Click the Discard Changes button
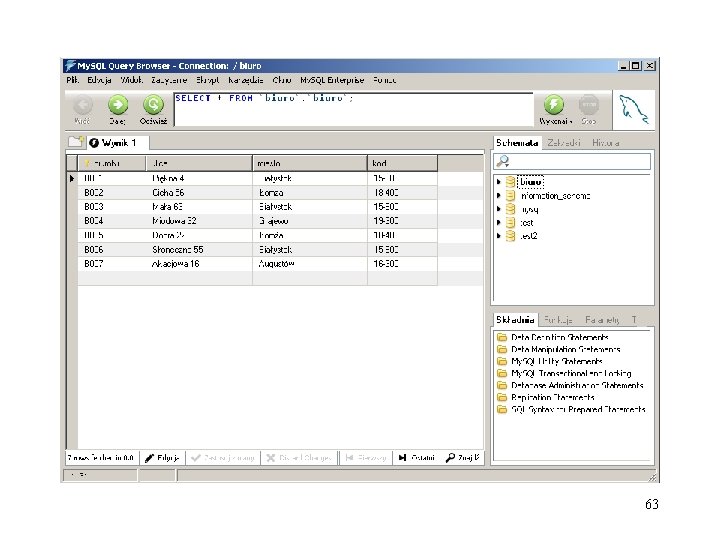 (x=299, y=458)
